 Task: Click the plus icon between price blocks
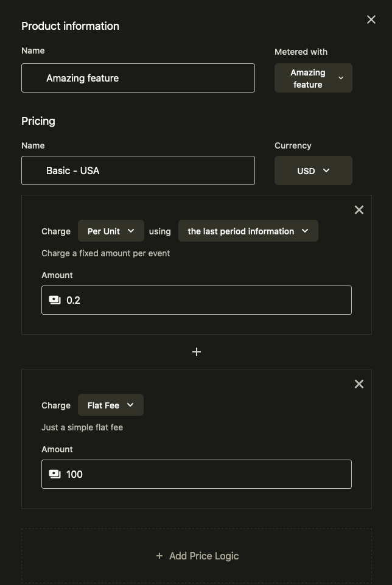pyautogui.click(x=197, y=352)
